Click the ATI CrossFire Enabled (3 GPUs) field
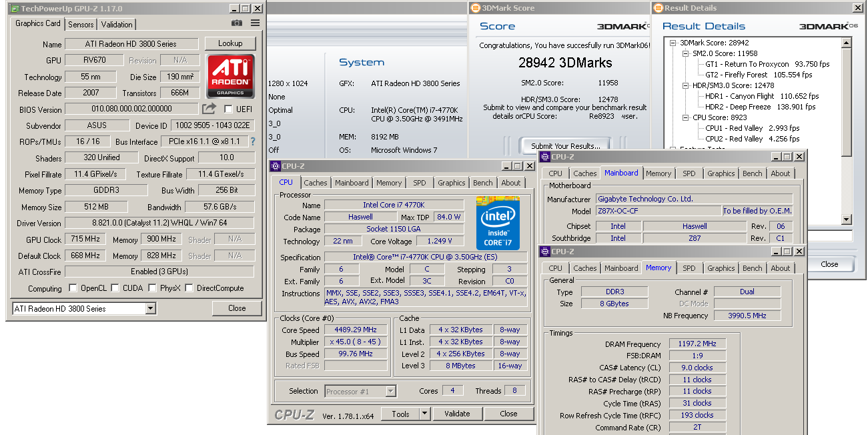This screenshot has width=868, height=435. pos(159,272)
